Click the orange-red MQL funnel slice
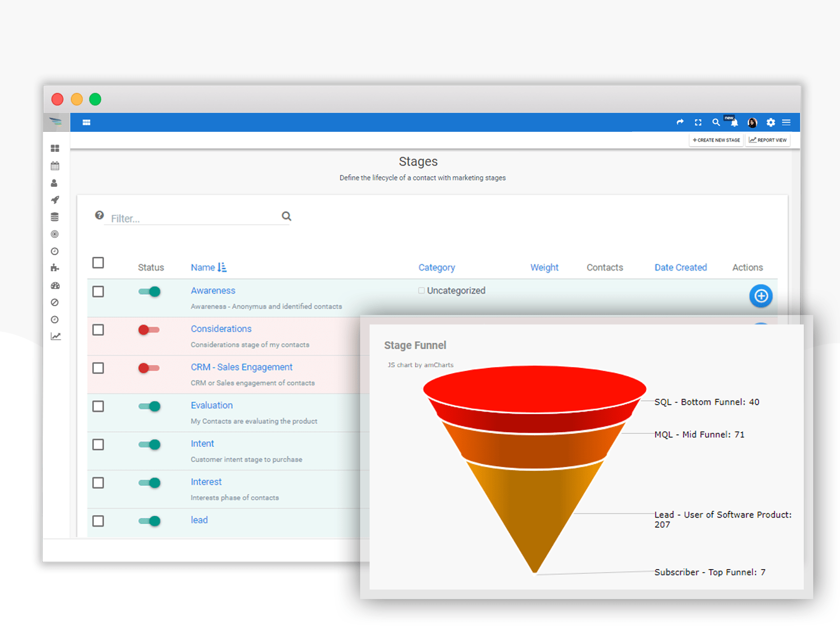This screenshot has width=840, height=630. [534, 446]
